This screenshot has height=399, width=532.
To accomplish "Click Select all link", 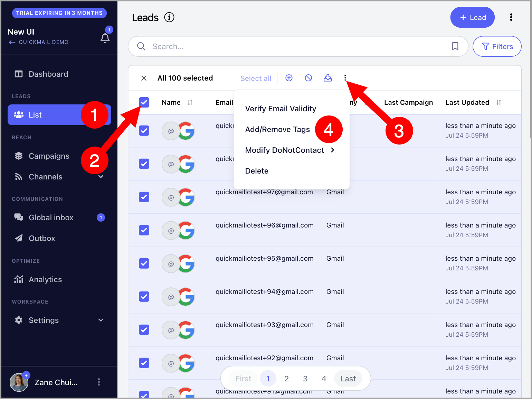I will click(x=256, y=78).
